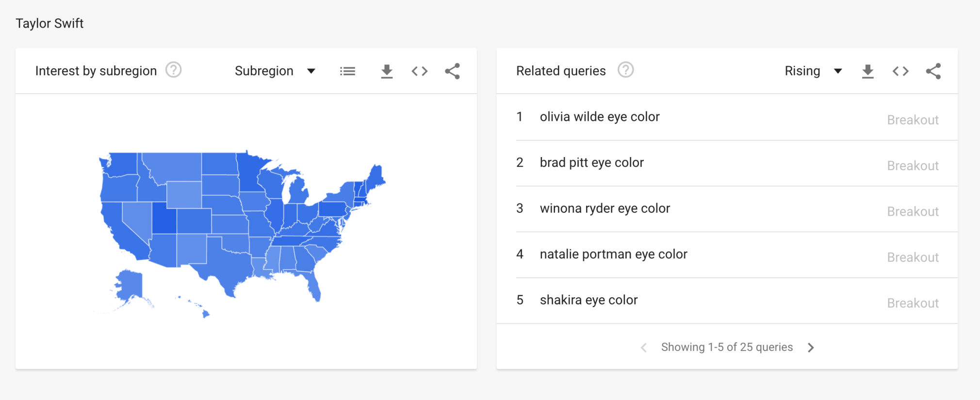980x400 pixels.
Task: Share the Related queries card
Action: point(933,71)
